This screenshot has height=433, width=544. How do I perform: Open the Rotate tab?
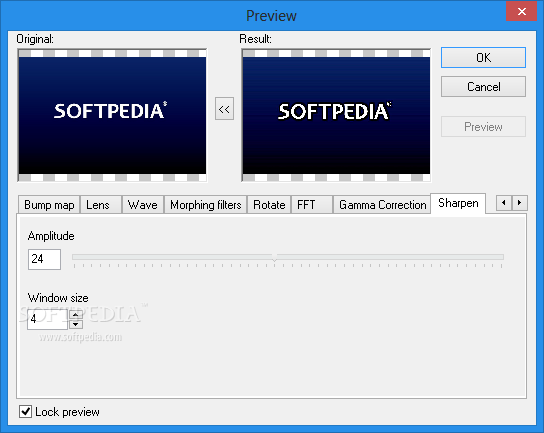(x=269, y=205)
